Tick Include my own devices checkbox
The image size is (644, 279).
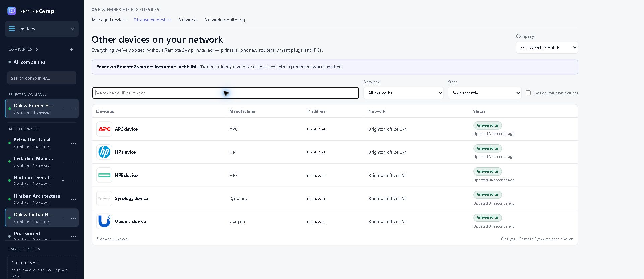[528, 93]
